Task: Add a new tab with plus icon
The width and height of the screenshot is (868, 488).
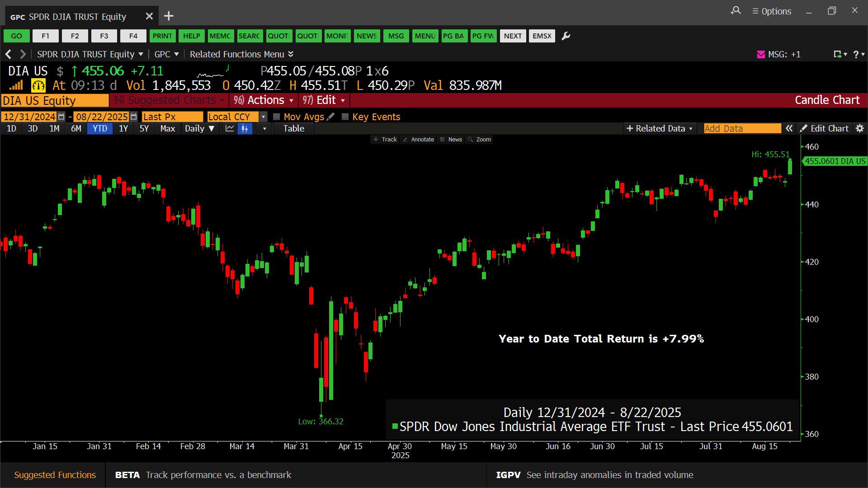Action: [x=169, y=16]
